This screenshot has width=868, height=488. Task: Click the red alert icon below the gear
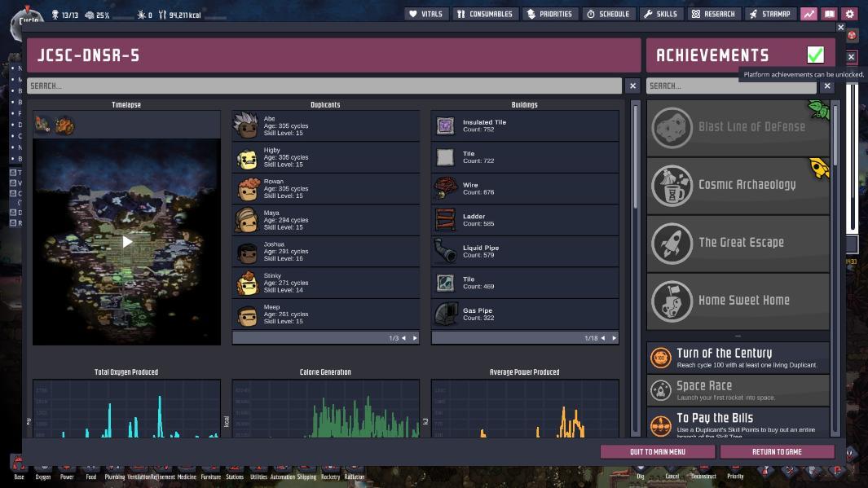(x=852, y=35)
